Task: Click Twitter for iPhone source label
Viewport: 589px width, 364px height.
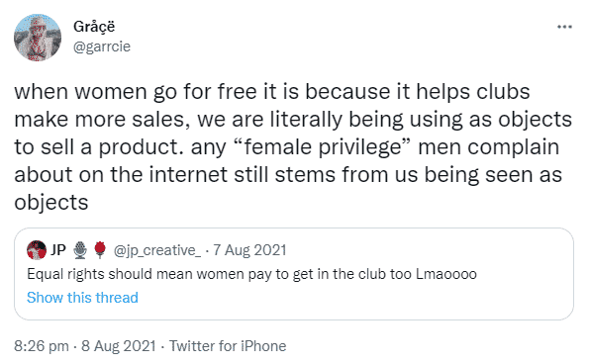Action: (228, 346)
